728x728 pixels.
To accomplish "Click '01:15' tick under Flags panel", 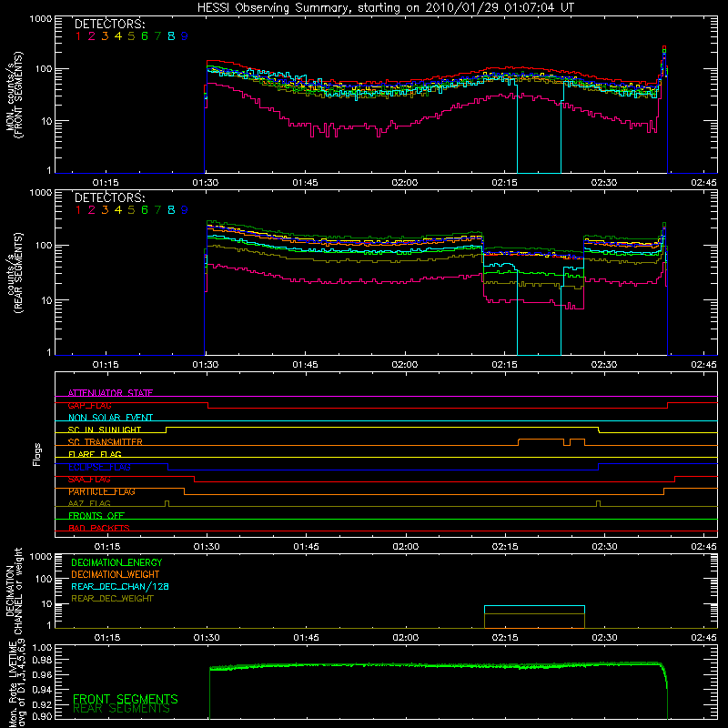I will [107, 547].
